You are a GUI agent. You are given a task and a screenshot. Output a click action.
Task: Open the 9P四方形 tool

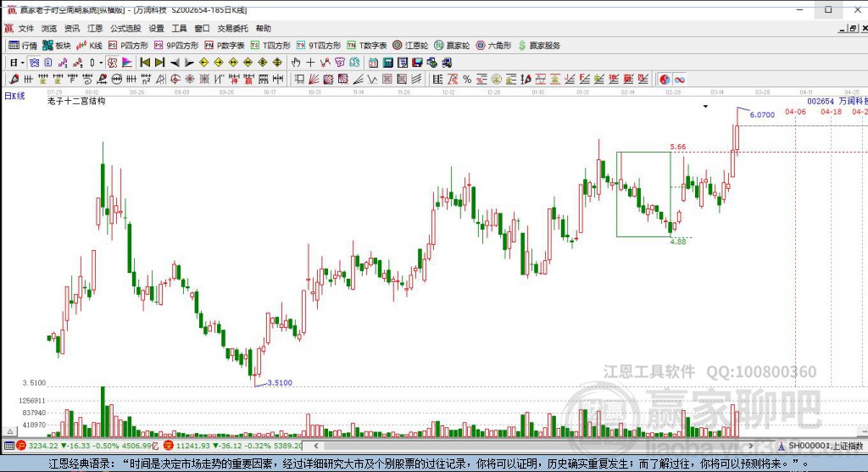(x=176, y=46)
